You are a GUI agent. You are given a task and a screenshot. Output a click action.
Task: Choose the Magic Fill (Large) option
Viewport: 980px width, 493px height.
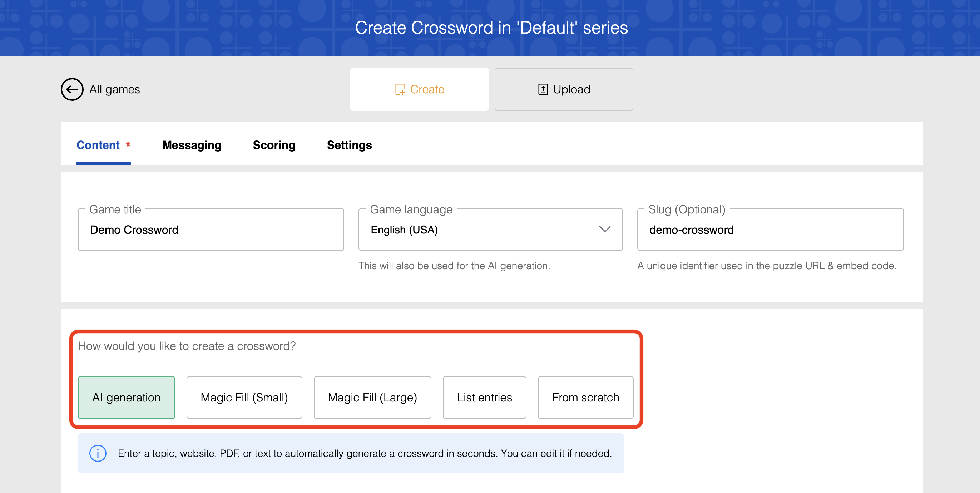372,397
